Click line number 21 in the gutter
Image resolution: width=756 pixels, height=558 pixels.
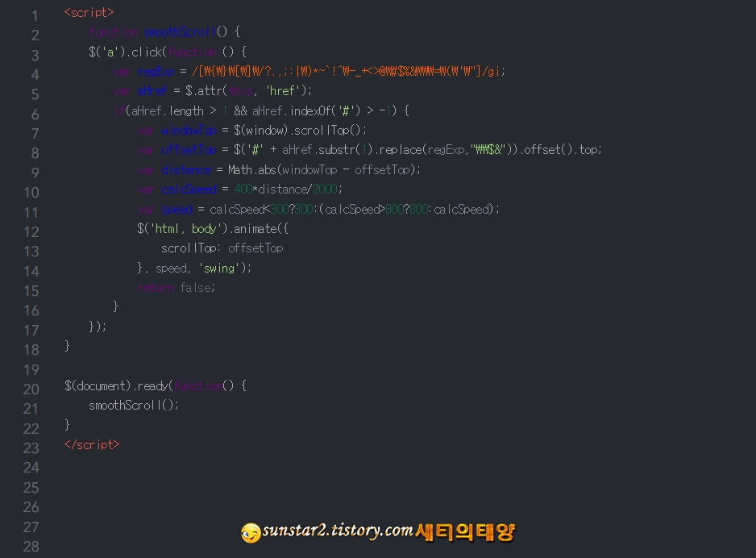click(31, 409)
